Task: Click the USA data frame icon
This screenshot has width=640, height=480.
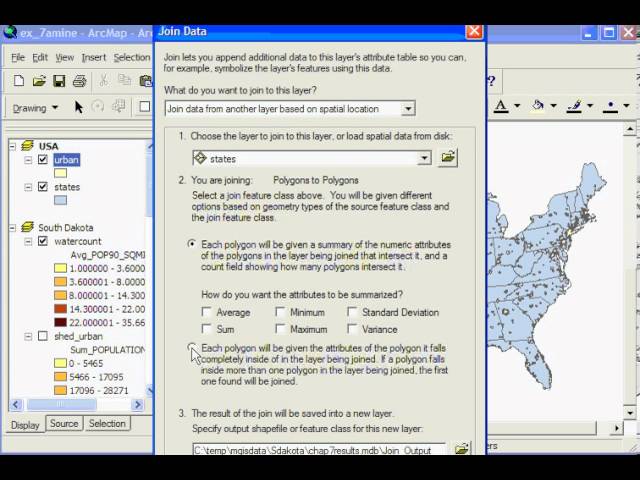Action: pyautogui.click(x=27, y=145)
